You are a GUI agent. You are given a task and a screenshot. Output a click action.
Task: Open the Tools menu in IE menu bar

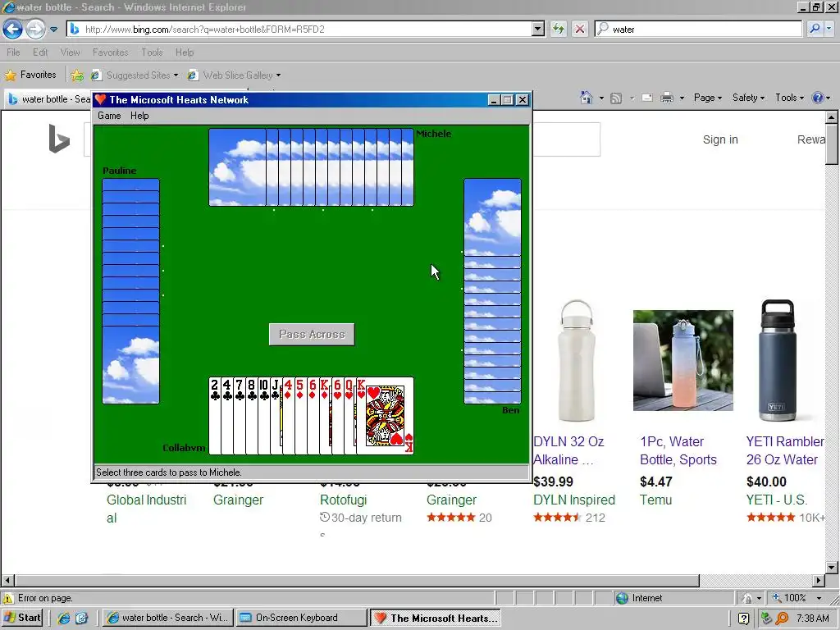152,52
